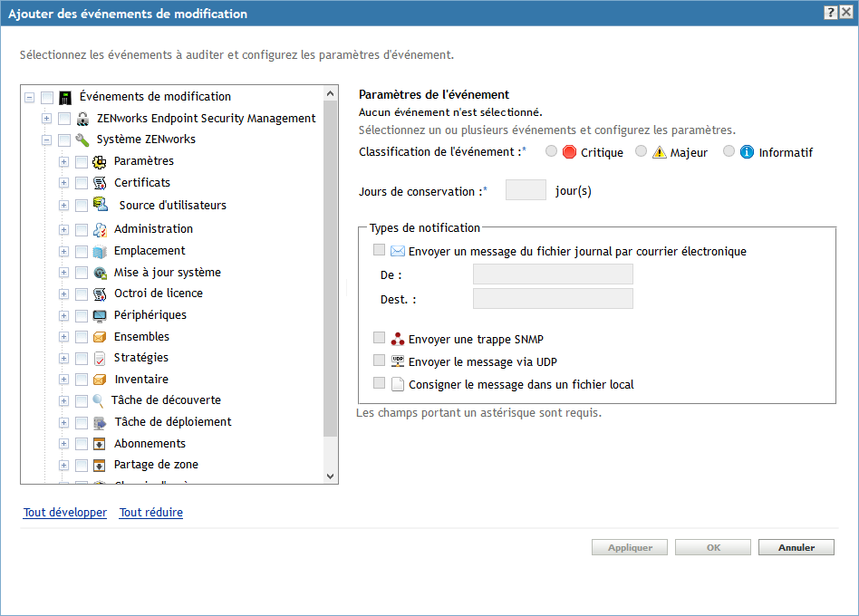Click the Appliquer button
This screenshot has width=859, height=616.
coord(630,547)
